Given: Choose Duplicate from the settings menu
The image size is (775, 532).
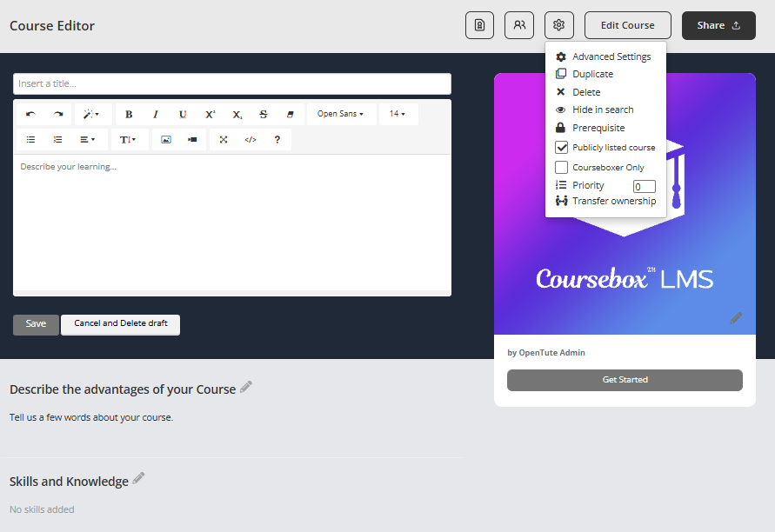Looking at the screenshot, I should 585,74.
